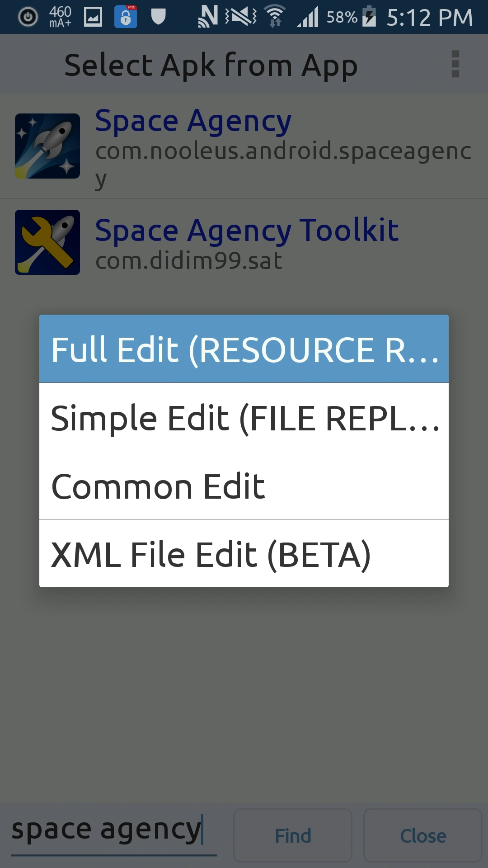Screen dimensions: 488x868
Task: Select XML File Edit (BETA)
Action: tap(244, 554)
